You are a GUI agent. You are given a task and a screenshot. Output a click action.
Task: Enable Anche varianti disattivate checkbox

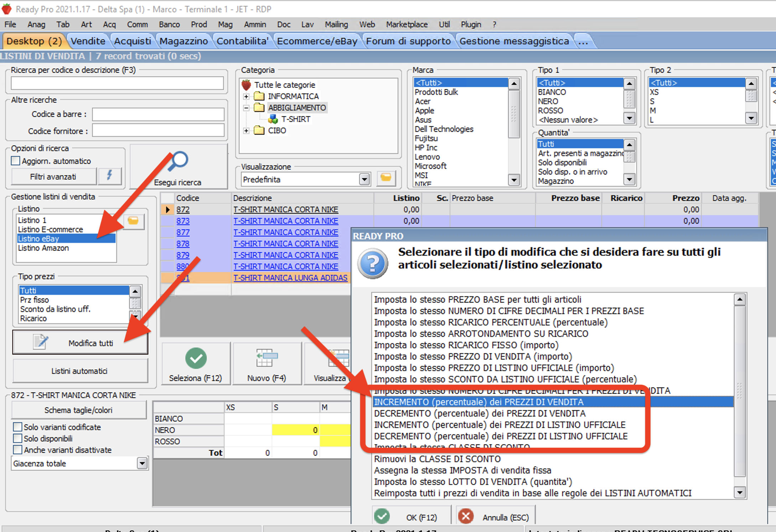(x=17, y=449)
